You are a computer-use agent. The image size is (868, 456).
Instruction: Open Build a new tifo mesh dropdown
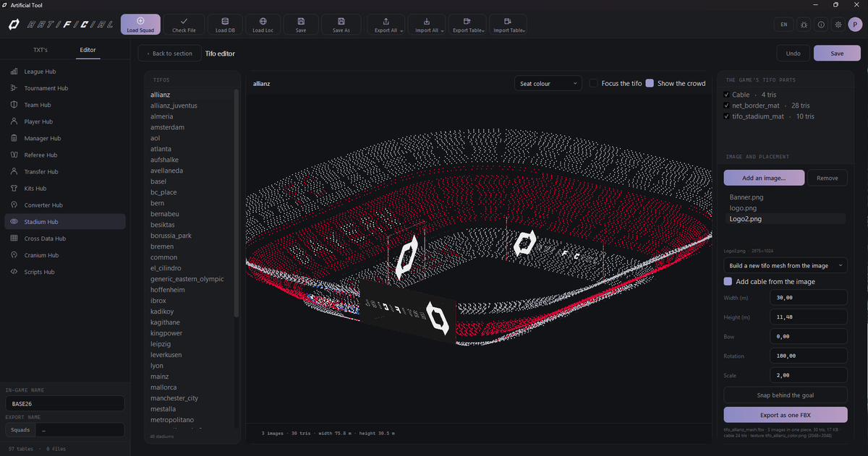(786, 265)
